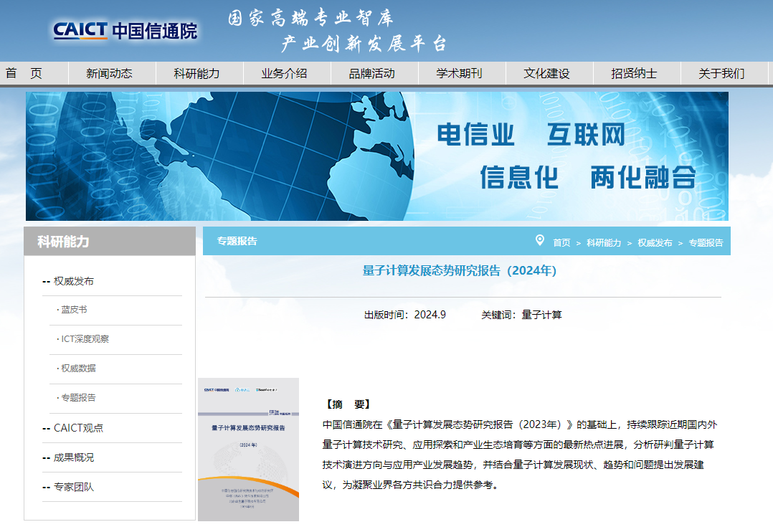Open the 学术期刊 menu item
This screenshot has height=532, width=773.
coord(459,73)
